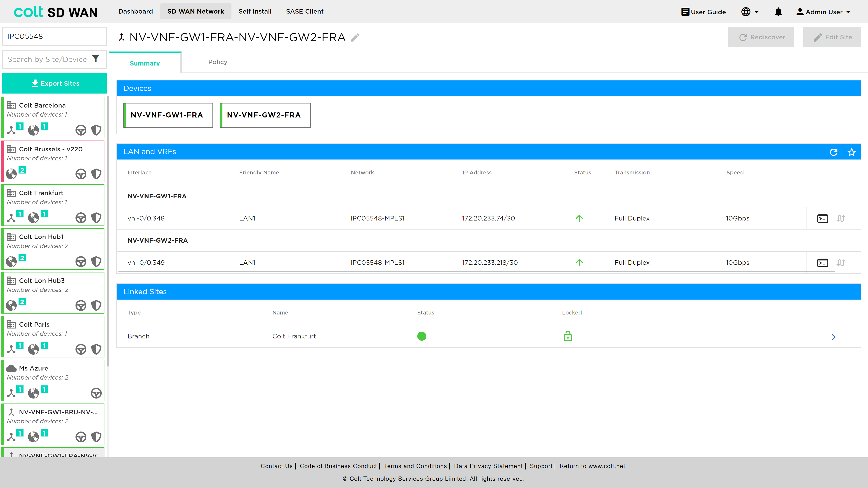Click Colt Frankfurt network topology icon

point(12,218)
